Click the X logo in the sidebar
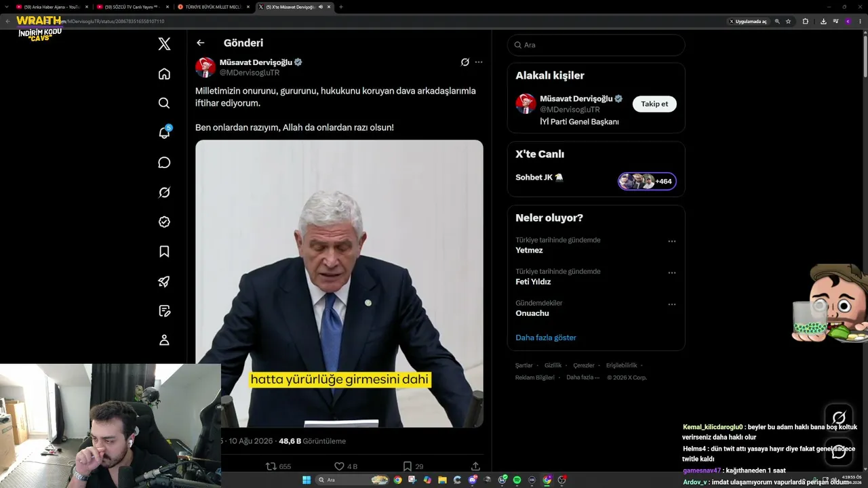868x488 pixels. (x=164, y=44)
